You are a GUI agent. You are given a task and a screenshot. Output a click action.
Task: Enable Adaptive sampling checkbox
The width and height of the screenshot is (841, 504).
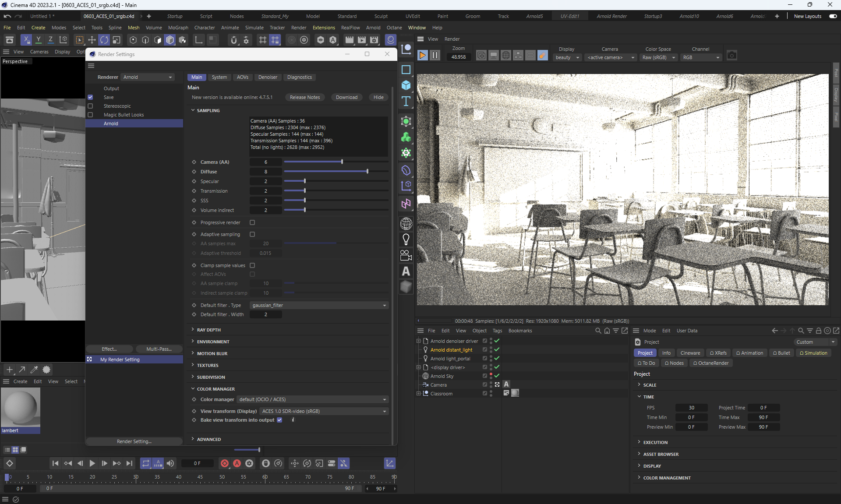(252, 234)
